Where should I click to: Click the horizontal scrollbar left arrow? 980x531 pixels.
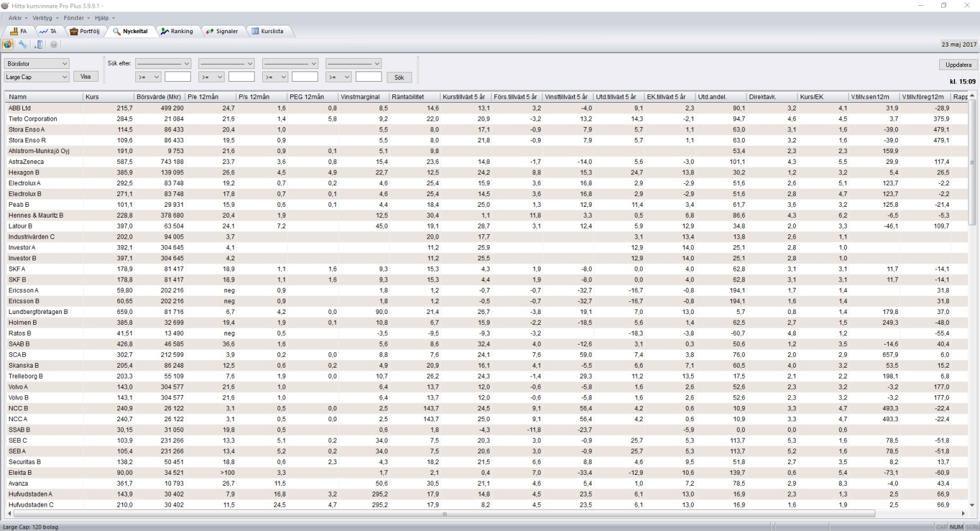click(x=9, y=513)
